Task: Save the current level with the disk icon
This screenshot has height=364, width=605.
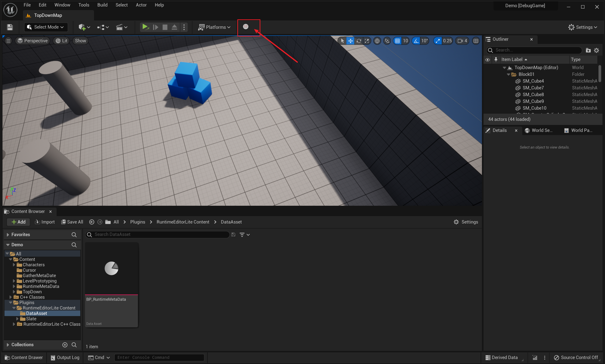Action: [10, 27]
